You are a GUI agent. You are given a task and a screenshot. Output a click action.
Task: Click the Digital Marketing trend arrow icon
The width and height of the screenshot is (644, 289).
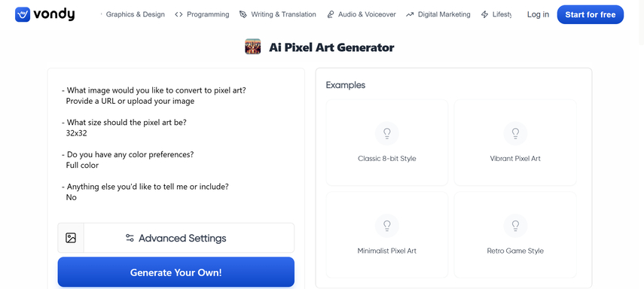pos(410,14)
